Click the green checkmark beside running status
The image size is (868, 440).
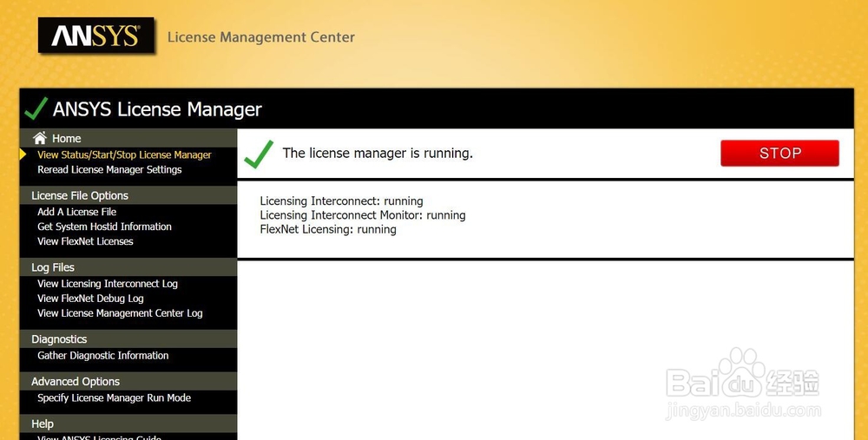click(x=259, y=154)
